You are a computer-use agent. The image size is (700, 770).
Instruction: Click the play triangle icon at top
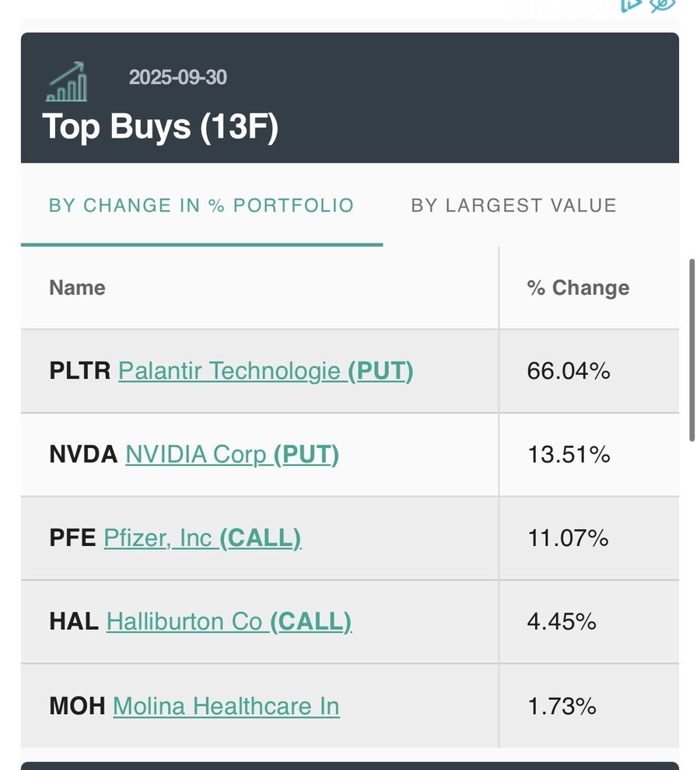click(x=629, y=5)
